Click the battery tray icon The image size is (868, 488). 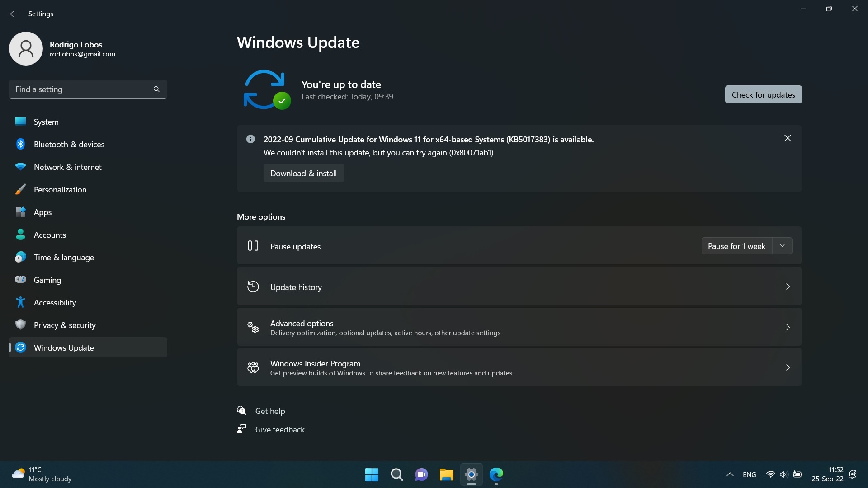[798, 474]
